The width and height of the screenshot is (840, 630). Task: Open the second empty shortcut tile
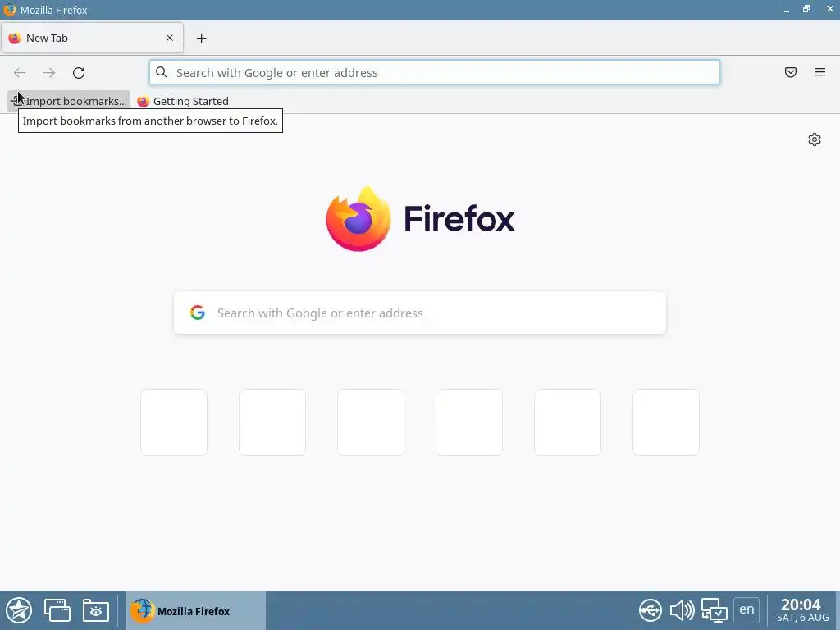[272, 422]
